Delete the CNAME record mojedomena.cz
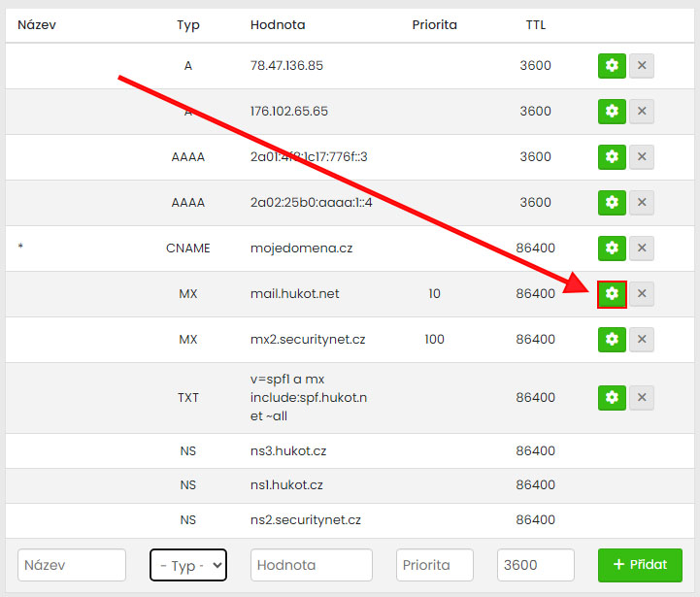The width and height of the screenshot is (700, 597). 641,249
